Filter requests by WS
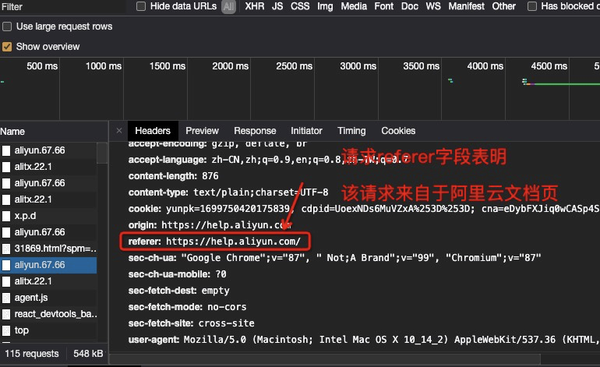The width and height of the screenshot is (600, 367). (433, 7)
